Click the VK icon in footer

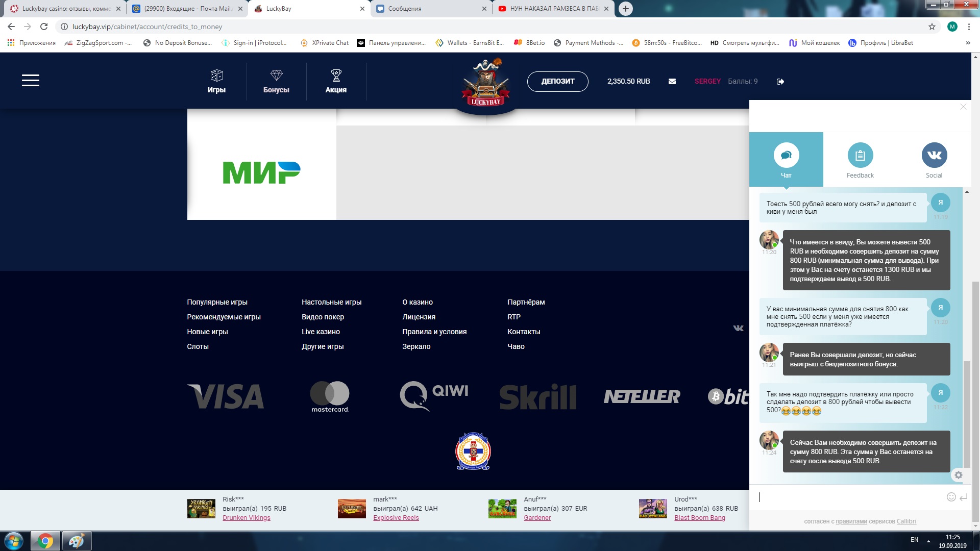coord(739,328)
